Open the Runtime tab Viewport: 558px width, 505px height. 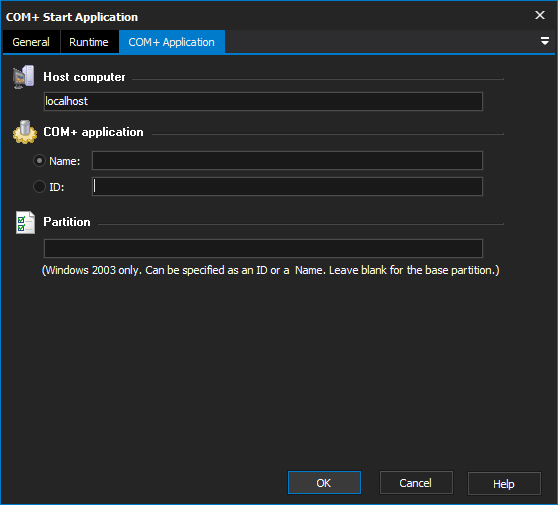[x=89, y=42]
